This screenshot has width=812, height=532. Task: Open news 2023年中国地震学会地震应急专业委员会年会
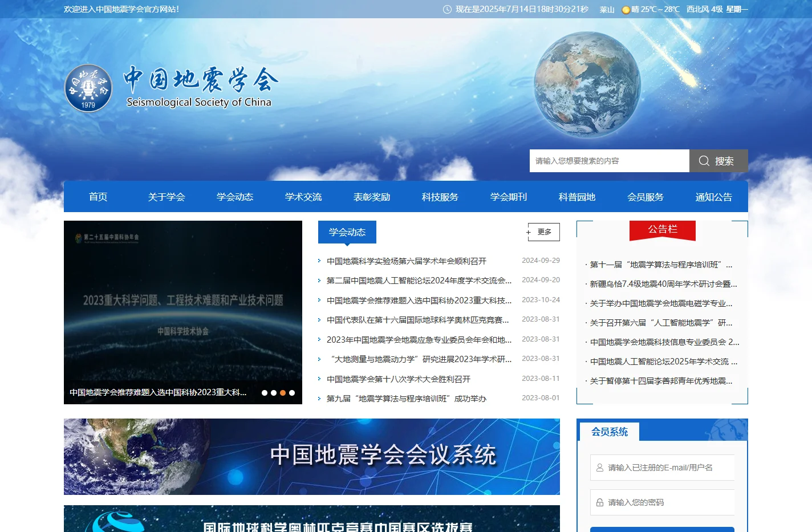419,340
